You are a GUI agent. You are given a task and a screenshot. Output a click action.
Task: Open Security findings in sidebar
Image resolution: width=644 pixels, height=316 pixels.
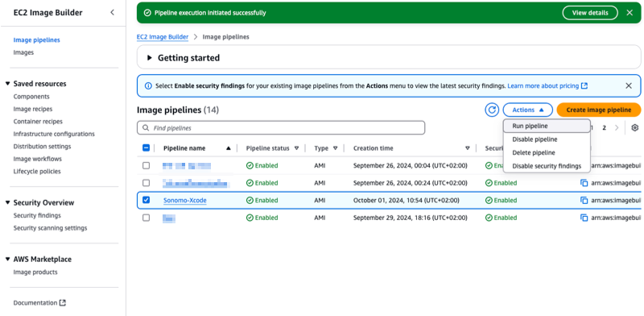coord(37,215)
